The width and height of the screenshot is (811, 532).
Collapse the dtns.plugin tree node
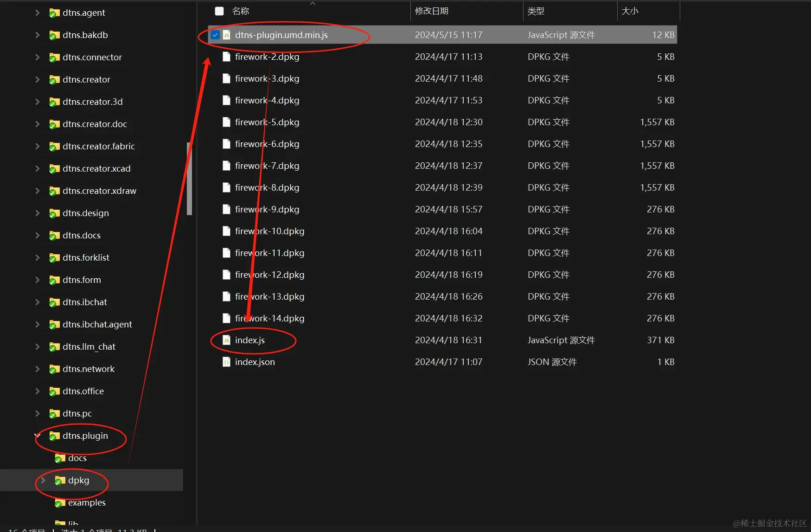pyautogui.click(x=38, y=436)
